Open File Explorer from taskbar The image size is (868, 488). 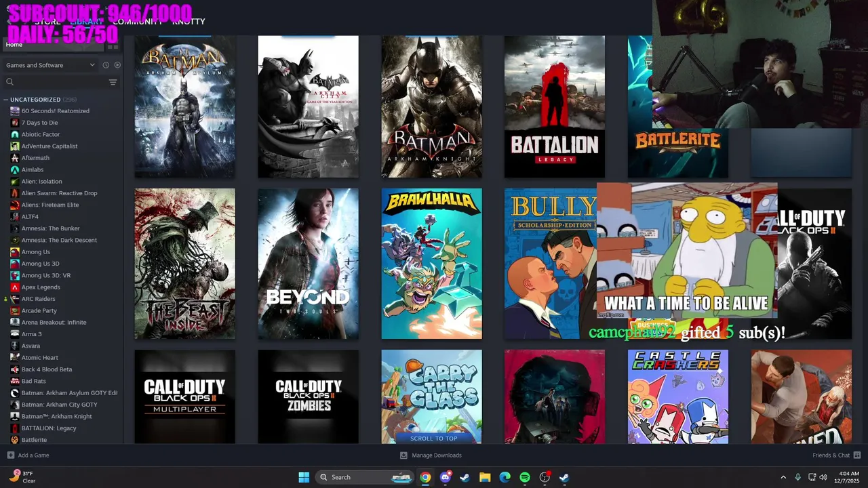pyautogui.click(x=485, y=477)
